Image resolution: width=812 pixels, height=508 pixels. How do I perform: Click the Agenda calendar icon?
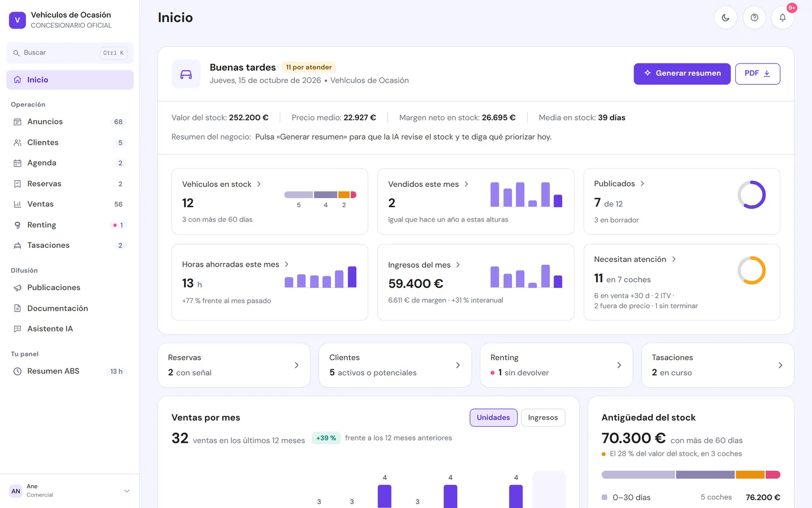(17, 163)
